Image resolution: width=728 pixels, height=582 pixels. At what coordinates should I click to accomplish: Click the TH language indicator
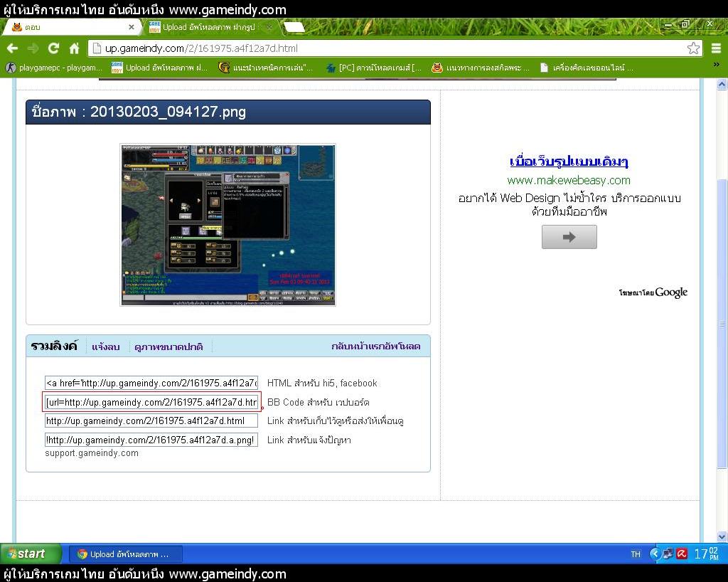636,554
